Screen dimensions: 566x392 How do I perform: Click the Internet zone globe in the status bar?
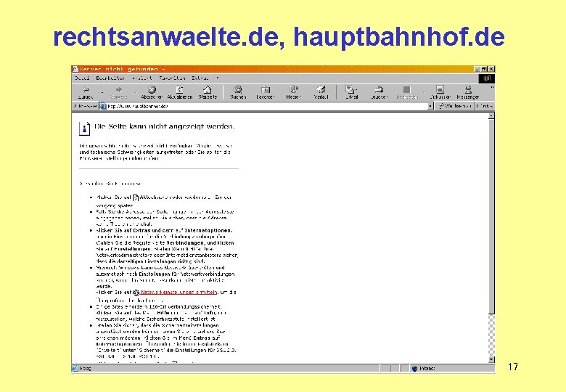coord(415,369)
